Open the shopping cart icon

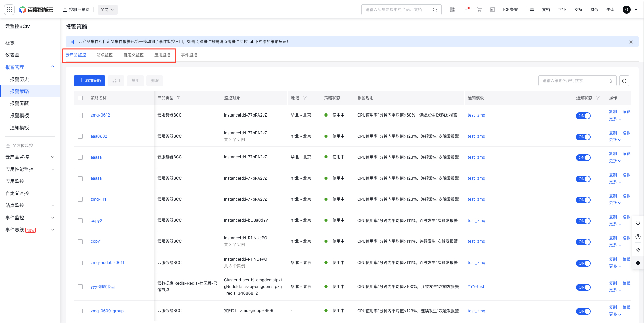479,10
